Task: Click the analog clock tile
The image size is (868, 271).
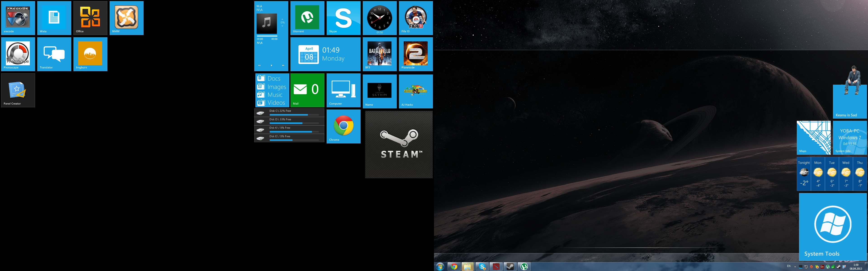Action: [x=380, y=18]
